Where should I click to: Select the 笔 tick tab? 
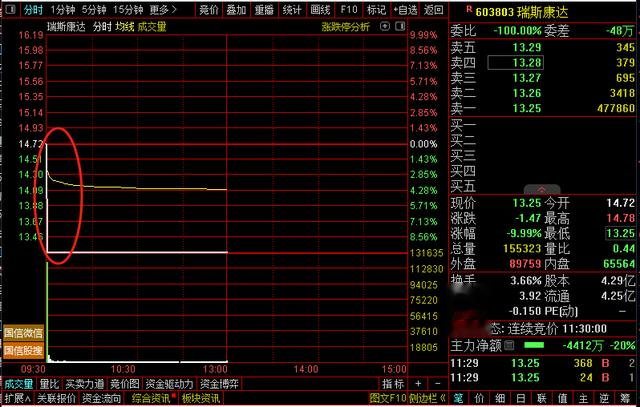(458, 398)
